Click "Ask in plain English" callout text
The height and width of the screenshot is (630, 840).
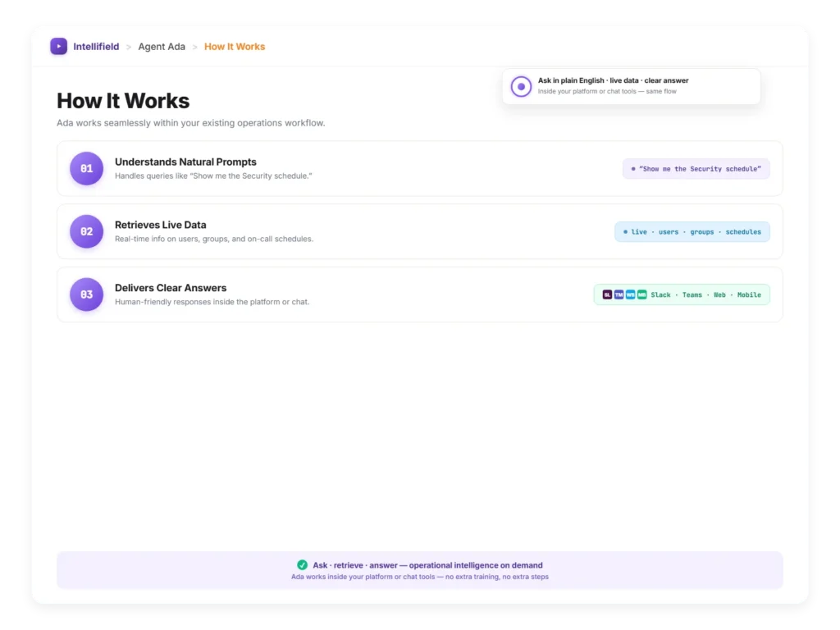coord(613,80)
